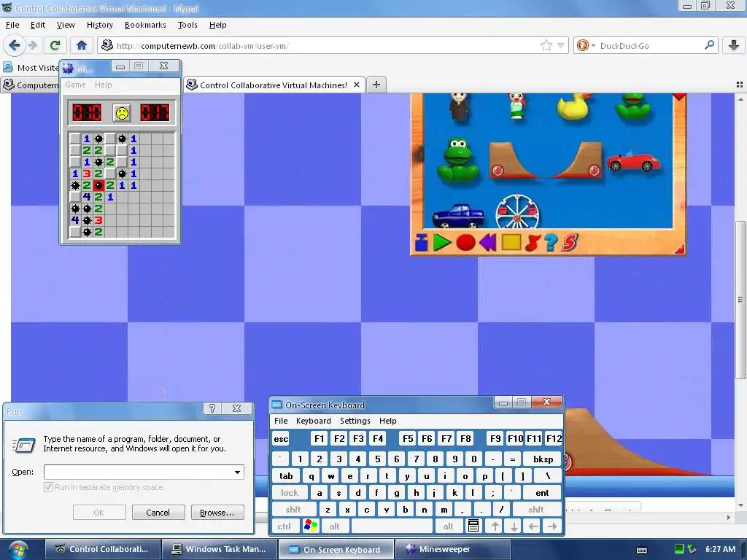Click the ent key on On-Screen Keyboard

tap(542, 493)
